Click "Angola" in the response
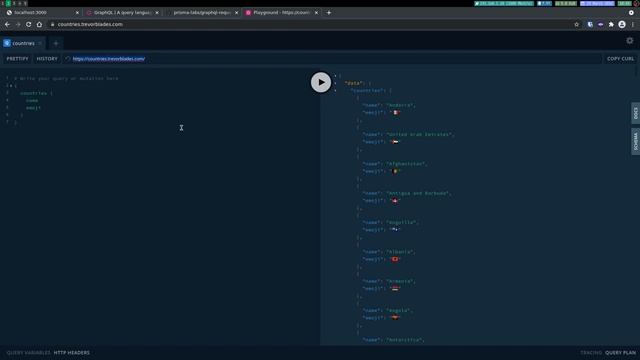640x360 pixels. click(x=398, y=311)
